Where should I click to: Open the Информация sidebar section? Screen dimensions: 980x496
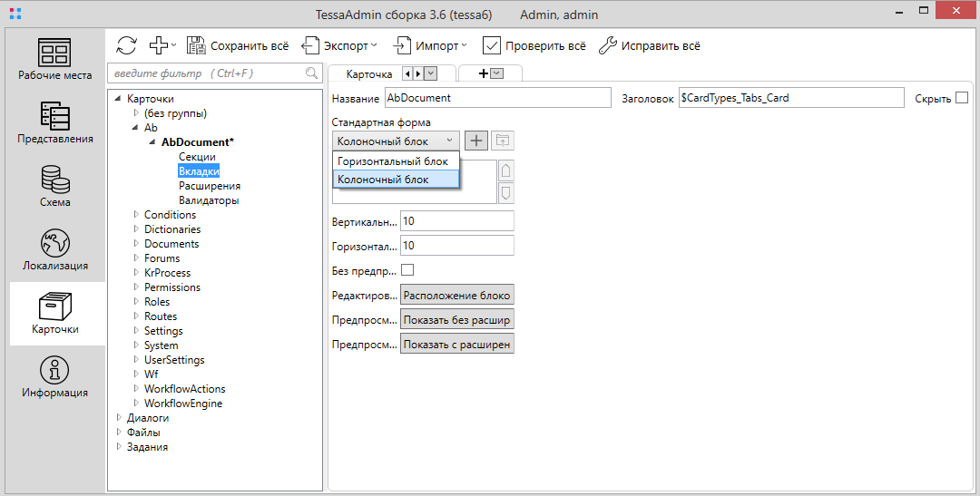[x=55, y=376]
